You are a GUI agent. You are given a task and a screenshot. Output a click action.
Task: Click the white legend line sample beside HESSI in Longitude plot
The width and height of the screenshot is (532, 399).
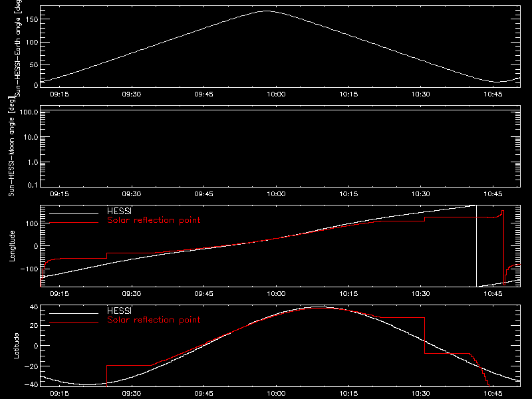[x=74, y=213]
